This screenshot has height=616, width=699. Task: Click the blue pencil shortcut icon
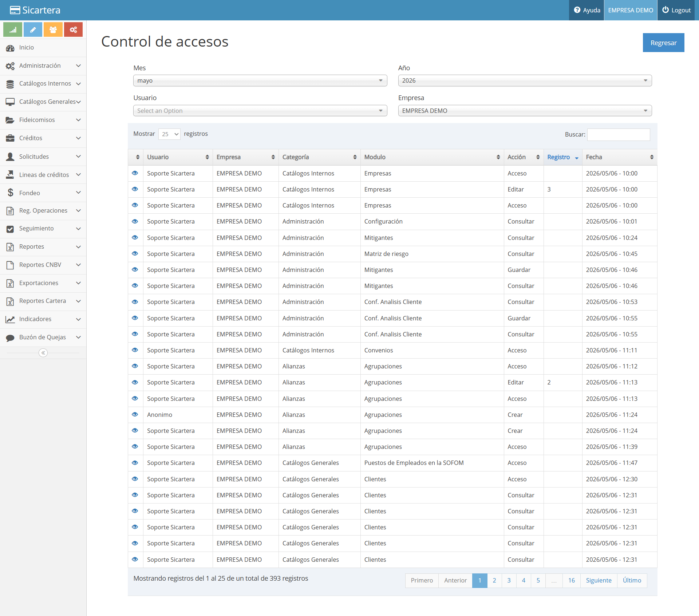tap(33, 30)
